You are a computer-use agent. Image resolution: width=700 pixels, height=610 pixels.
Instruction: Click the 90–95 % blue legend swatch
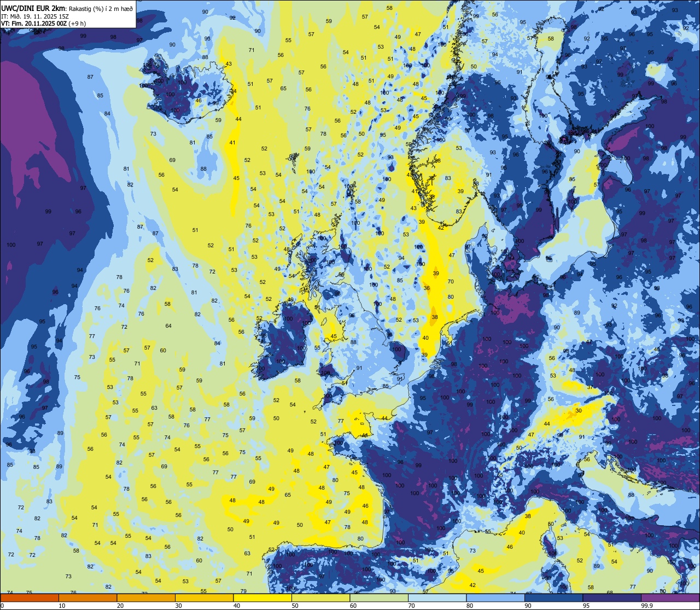click(553, 597)
